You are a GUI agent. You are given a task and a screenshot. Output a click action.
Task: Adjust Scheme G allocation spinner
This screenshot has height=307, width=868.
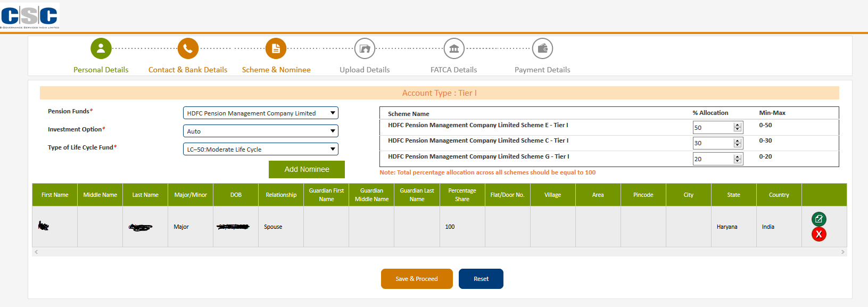pos(738,159)
